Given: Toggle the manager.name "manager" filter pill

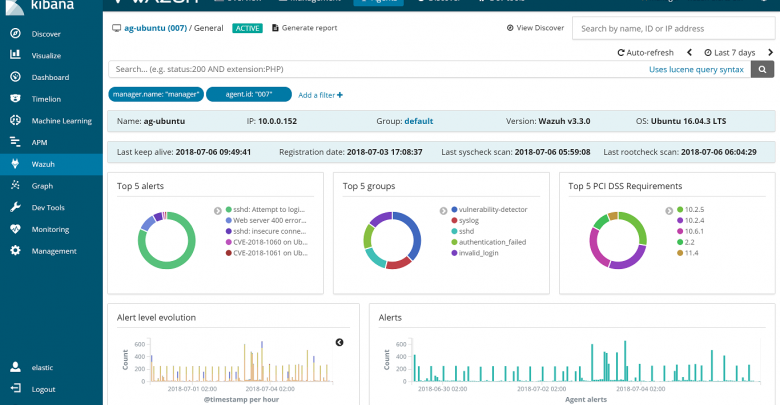Looking at the screenshot, I should (x=157, y=94).
